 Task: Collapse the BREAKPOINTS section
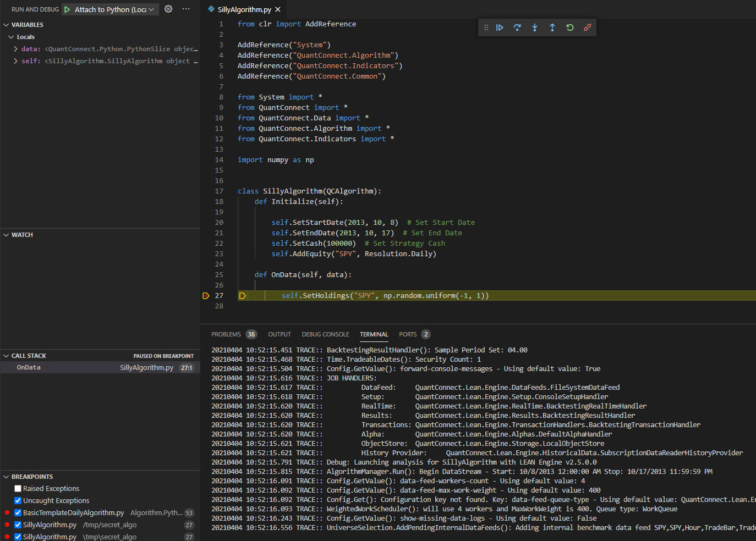6,477
